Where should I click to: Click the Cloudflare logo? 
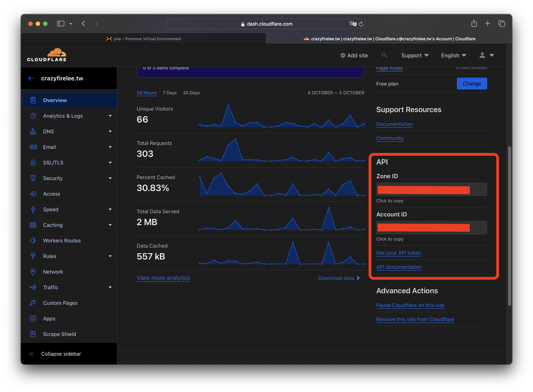(47, 55)
